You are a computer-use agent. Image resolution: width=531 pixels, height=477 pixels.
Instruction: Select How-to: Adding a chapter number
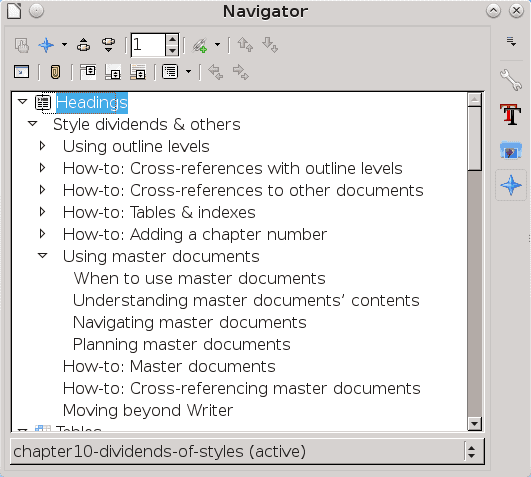tap(195, 235)
